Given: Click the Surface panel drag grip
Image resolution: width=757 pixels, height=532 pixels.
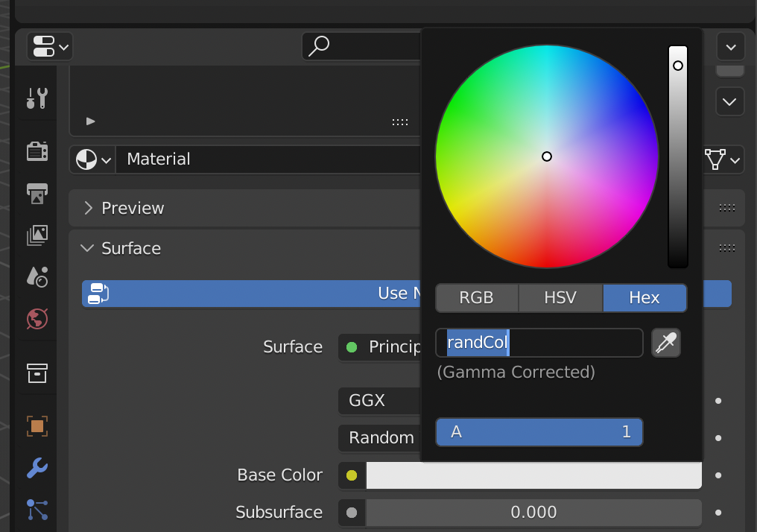Looking at the screenshot, I should [727, 248].
